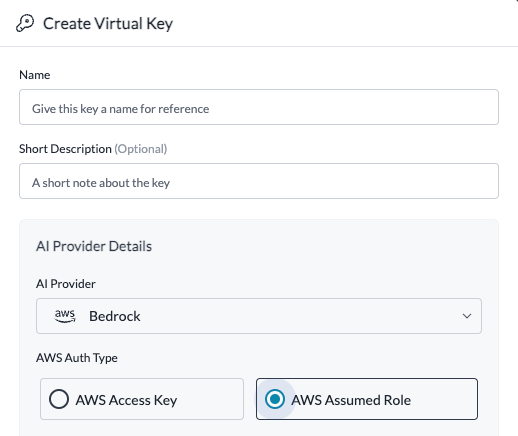Expand the AI Provider chevron arrow
This screenshot has height=436, width=518.
pos(467,316)
